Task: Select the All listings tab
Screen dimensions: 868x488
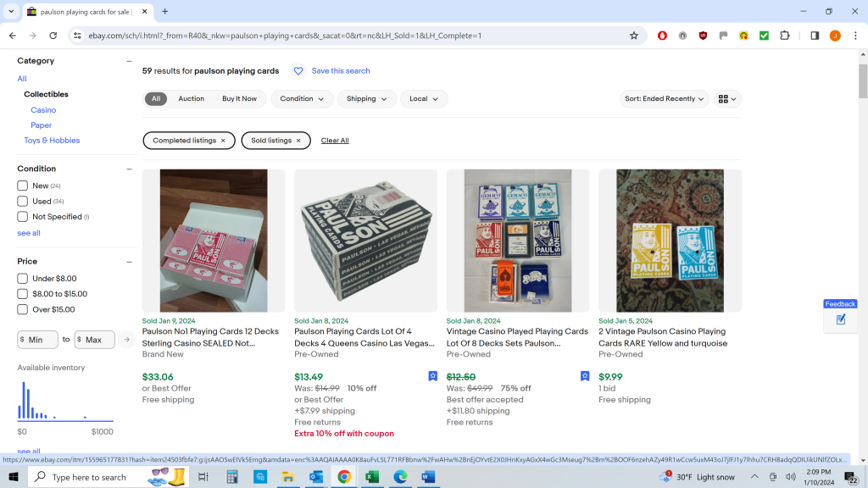Action: 156,99
